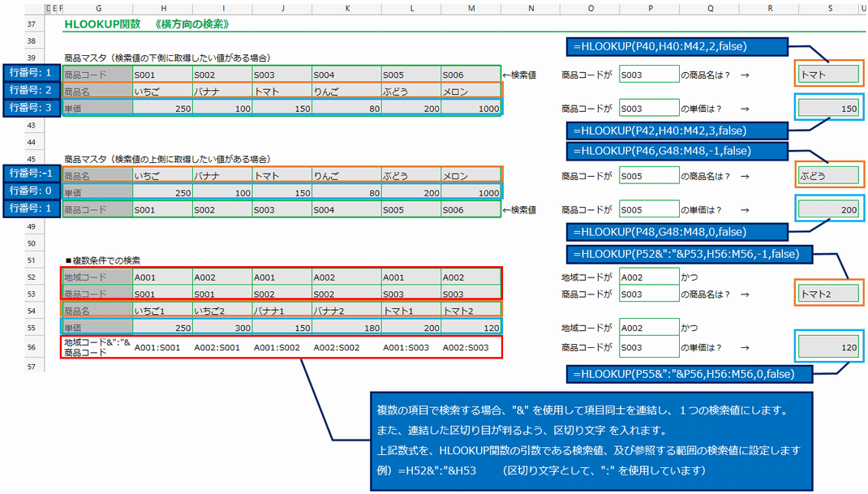
Task: Click the result cell showing 200 in column S
Action: [827, 210]
